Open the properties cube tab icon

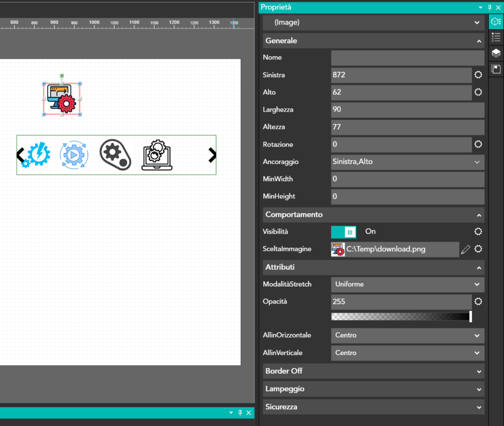[496, 22]
